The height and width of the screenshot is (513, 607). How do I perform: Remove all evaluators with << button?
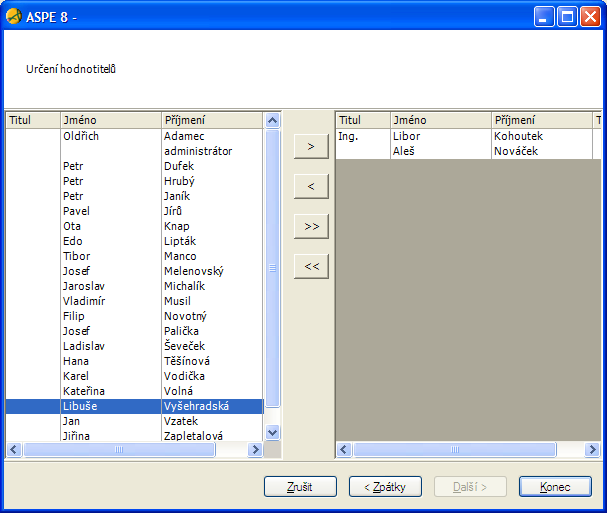[311, 266]
